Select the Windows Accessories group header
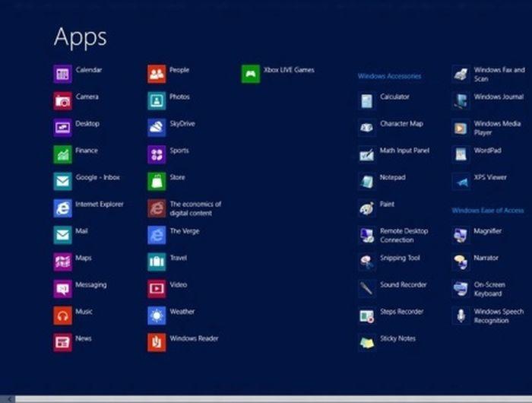The width and height of the screenshot is (532, 403). click(x=389, y=76)
